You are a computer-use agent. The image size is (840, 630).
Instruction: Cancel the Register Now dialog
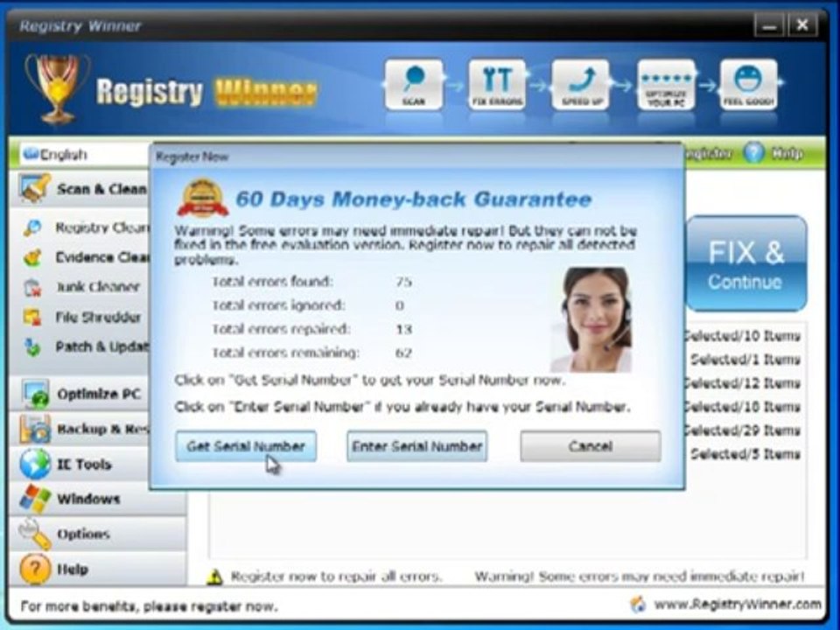point(591,446)
